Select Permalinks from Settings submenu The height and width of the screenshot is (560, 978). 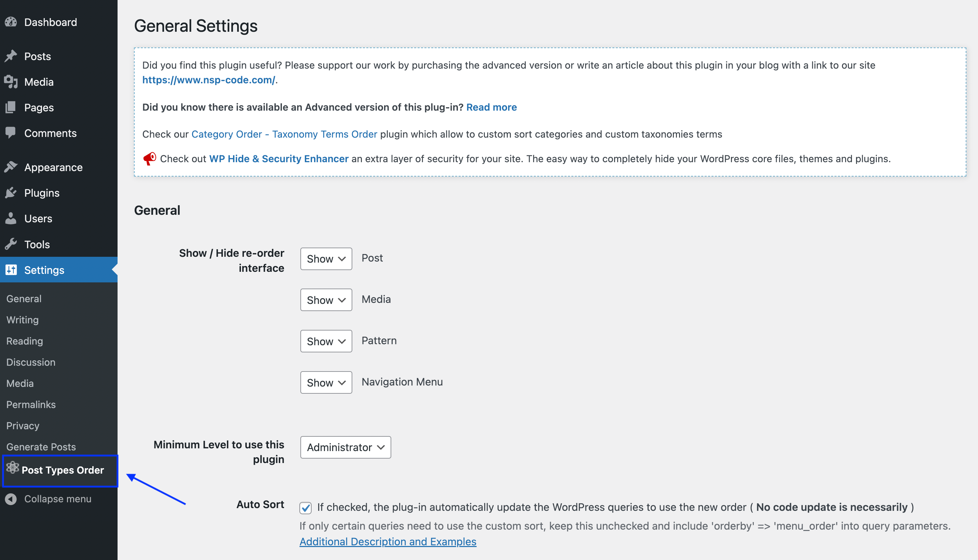(x=30, y=404)
